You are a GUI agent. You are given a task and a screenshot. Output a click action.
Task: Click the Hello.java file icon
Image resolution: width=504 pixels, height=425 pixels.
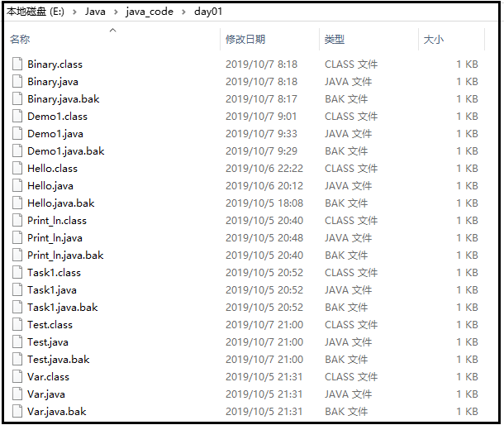17,185
